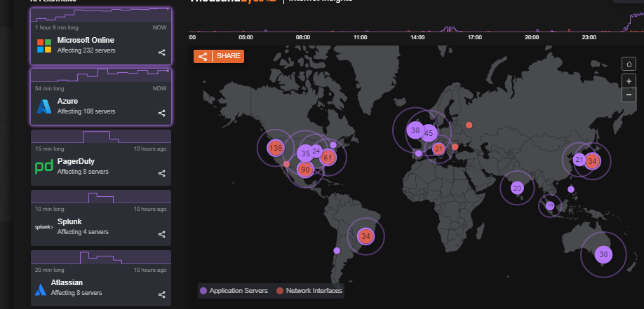Image resolution: width=644 pixels, height=309 pixels.
Task: Click 'Affecting 108 servers' text
Action: [x=86, y=111]
